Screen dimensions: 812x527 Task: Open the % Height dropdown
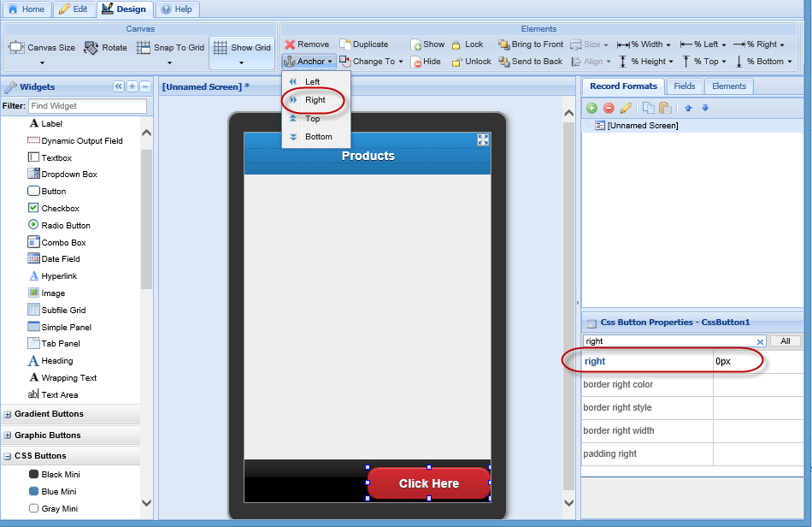pos(646,62)
